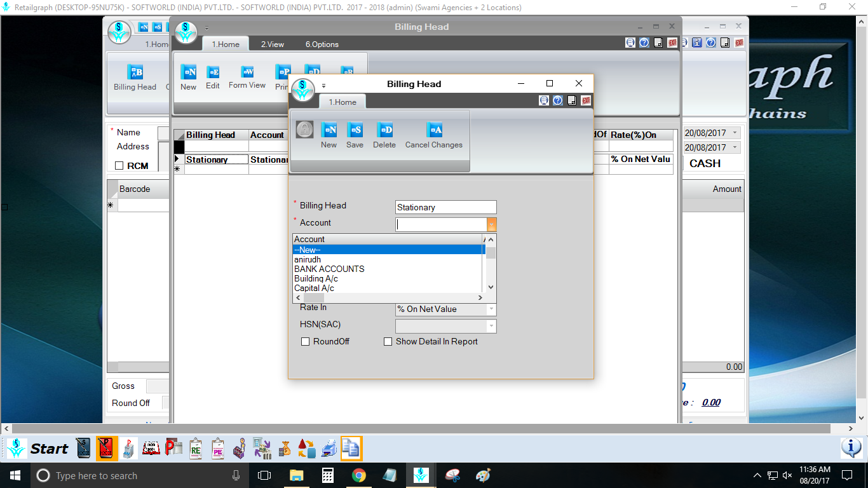Select the 6.Options tab
Screen dimensions: 868x488
click(322, 44)
